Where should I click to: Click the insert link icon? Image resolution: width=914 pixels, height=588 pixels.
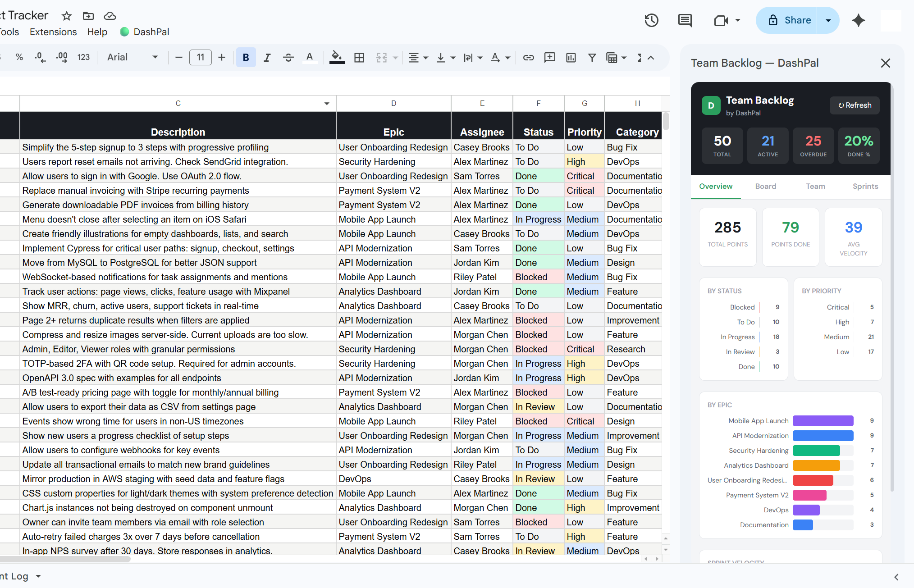(528, 57)
